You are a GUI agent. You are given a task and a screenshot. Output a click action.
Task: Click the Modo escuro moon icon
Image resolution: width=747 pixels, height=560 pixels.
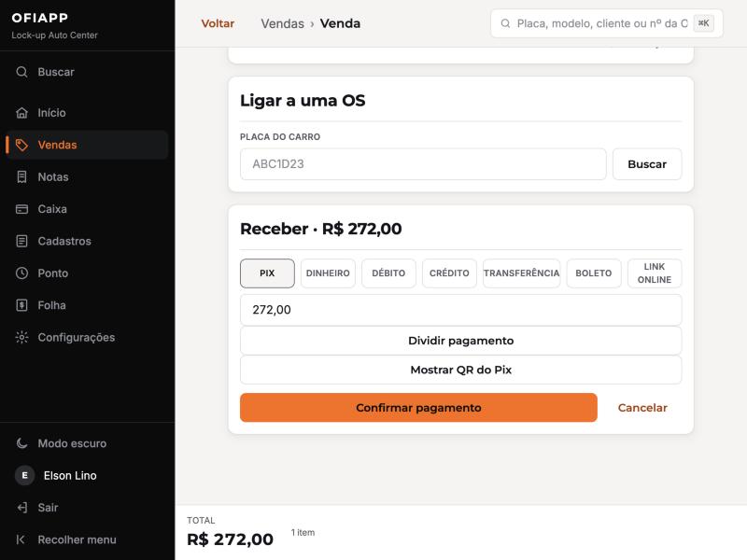21,443
